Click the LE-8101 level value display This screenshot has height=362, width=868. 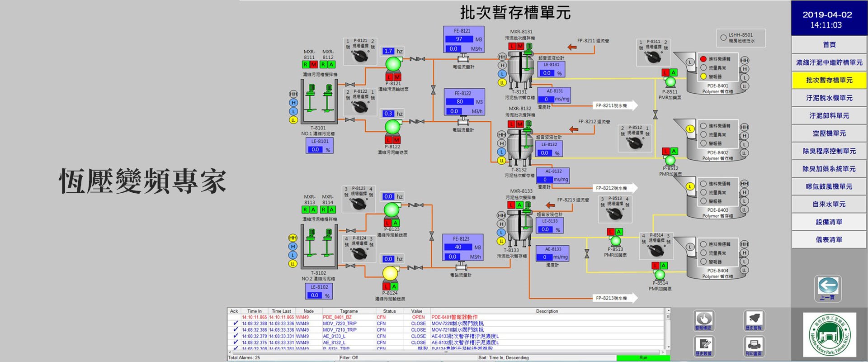click(x=315, y=150)
